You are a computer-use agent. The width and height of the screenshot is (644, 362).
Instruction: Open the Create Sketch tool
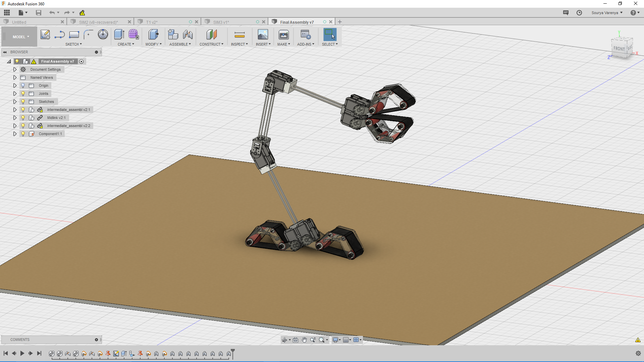(x=45, y=35)
